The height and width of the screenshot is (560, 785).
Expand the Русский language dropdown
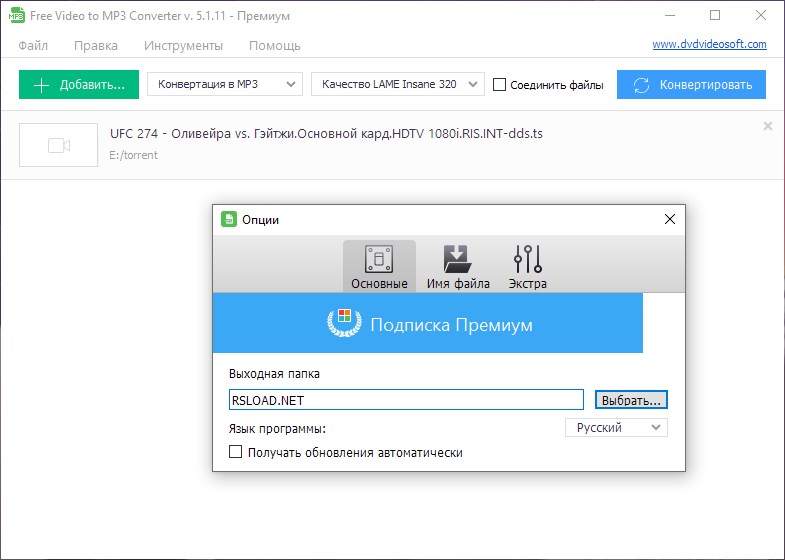pyautogui.click(x=616, y=428)
